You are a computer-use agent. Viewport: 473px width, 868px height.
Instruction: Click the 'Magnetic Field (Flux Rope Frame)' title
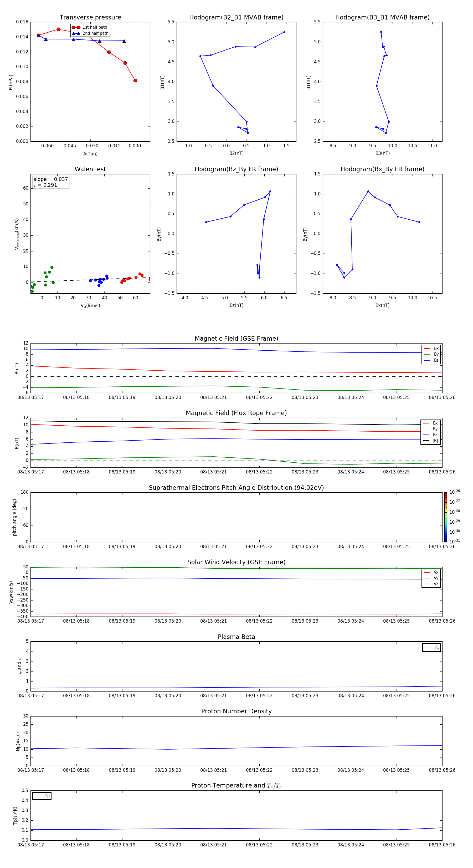(x=236, y=413)
